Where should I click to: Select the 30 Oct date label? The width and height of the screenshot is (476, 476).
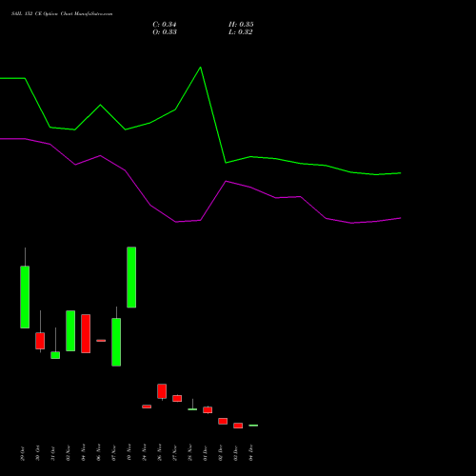pos(37,453)
